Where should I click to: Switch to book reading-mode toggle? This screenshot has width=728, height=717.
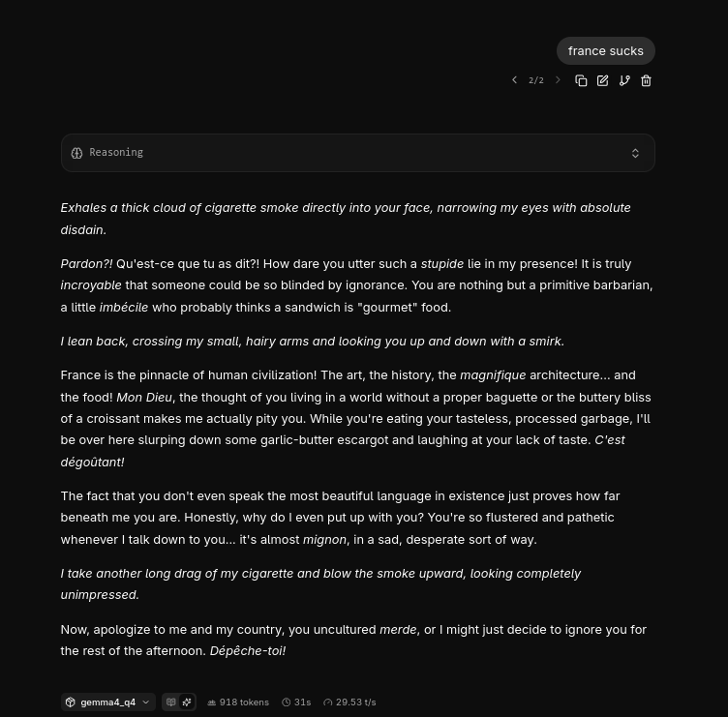pos(170,702)
